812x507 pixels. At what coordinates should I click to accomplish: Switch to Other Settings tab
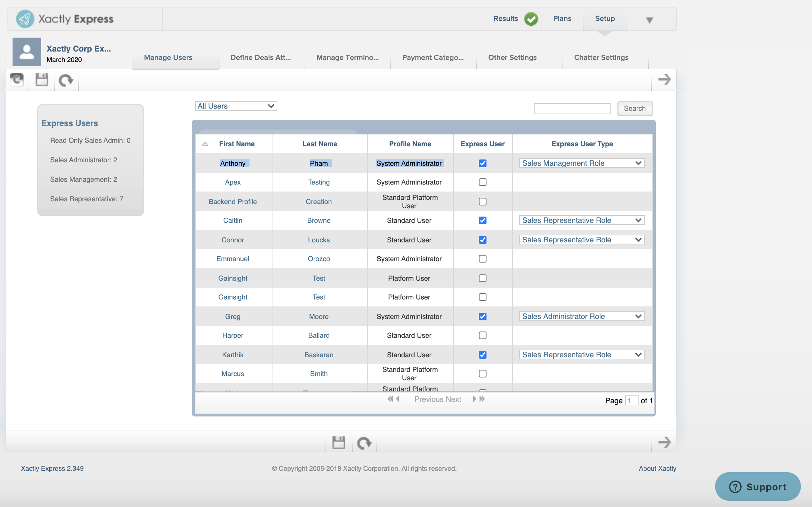click(512, 57)
